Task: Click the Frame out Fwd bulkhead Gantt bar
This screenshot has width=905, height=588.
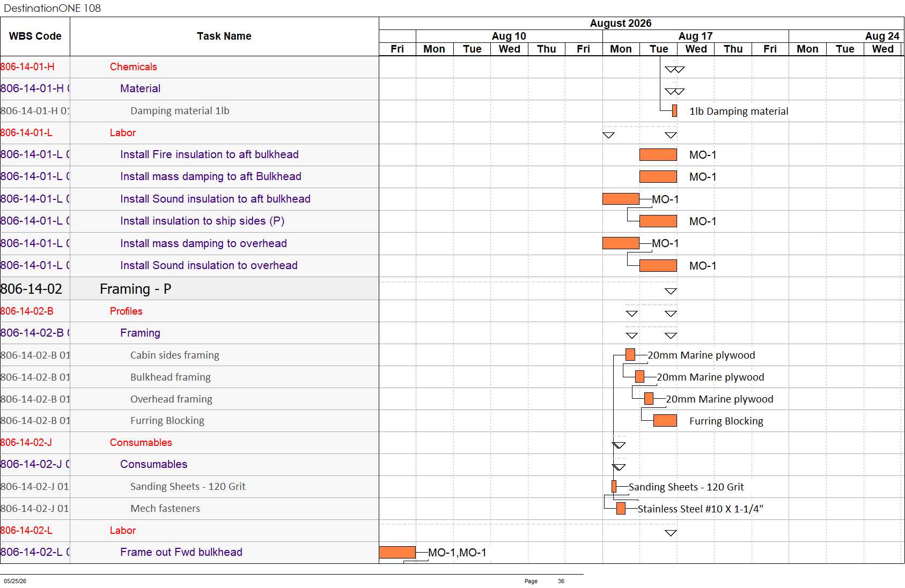Action: [x=398, y=552]
